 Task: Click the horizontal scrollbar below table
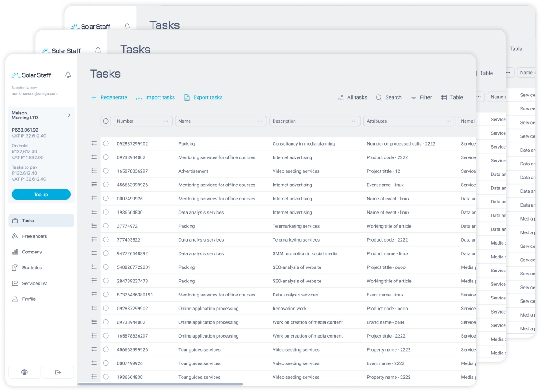pos(160,385)
